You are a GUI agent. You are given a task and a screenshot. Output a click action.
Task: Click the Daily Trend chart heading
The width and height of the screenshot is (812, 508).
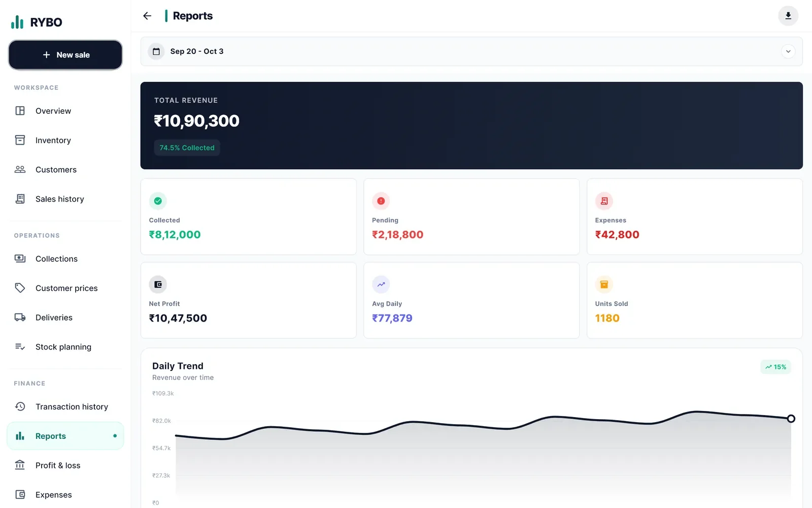click(x=178, y=366)
